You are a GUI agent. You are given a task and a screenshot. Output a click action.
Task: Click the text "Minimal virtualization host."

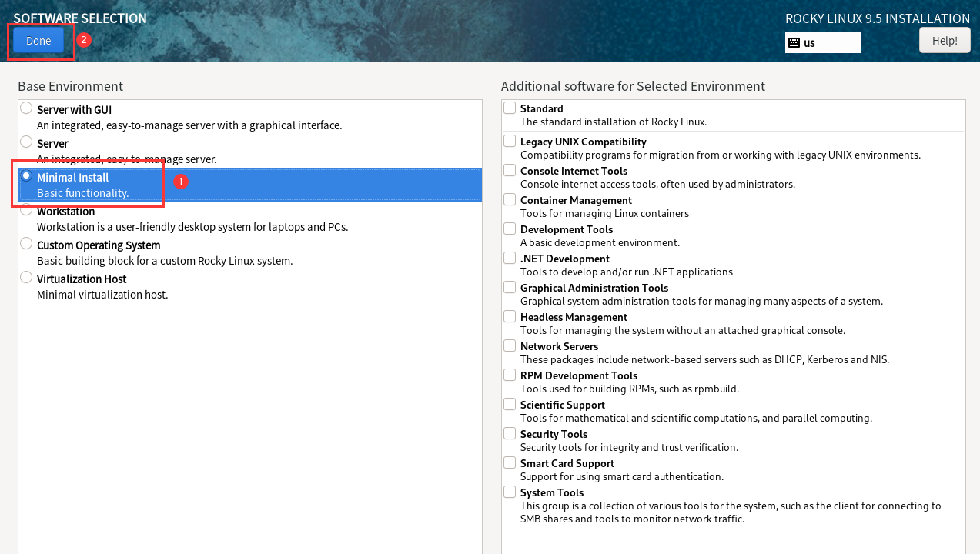[102, 295]
